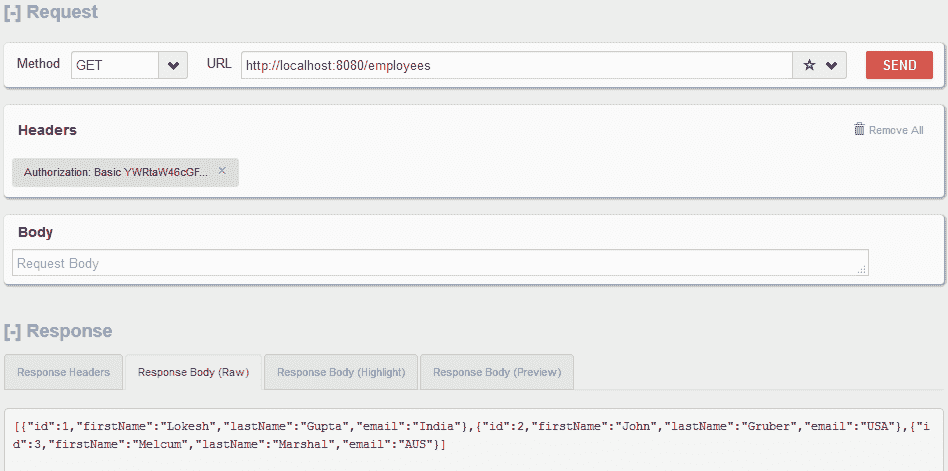
Task: Collapse the Request section
Action: point(14,13)
